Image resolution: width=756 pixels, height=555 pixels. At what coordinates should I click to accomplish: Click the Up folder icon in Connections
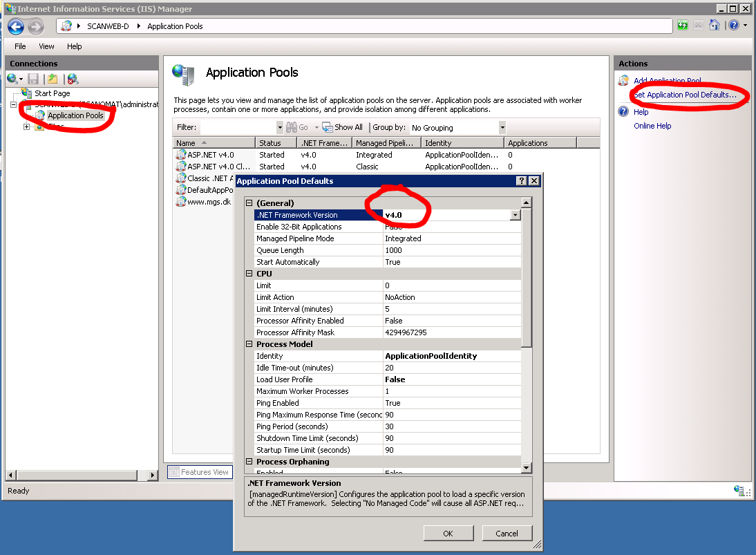coord(53,79)
